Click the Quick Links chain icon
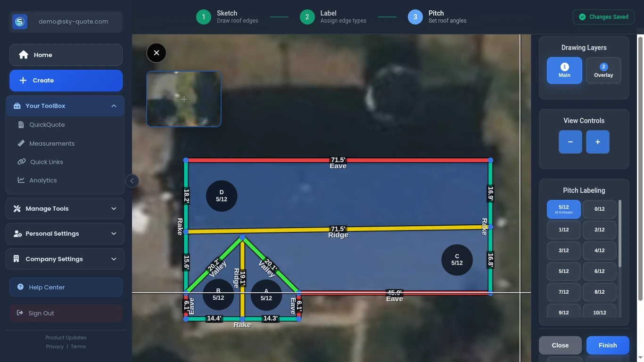The width and height of the screenshot is (644, 362). pos(22,162)
